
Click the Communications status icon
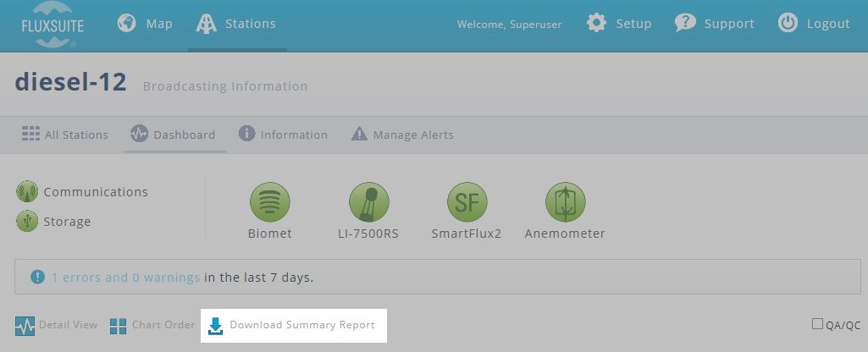coord(27,191)
